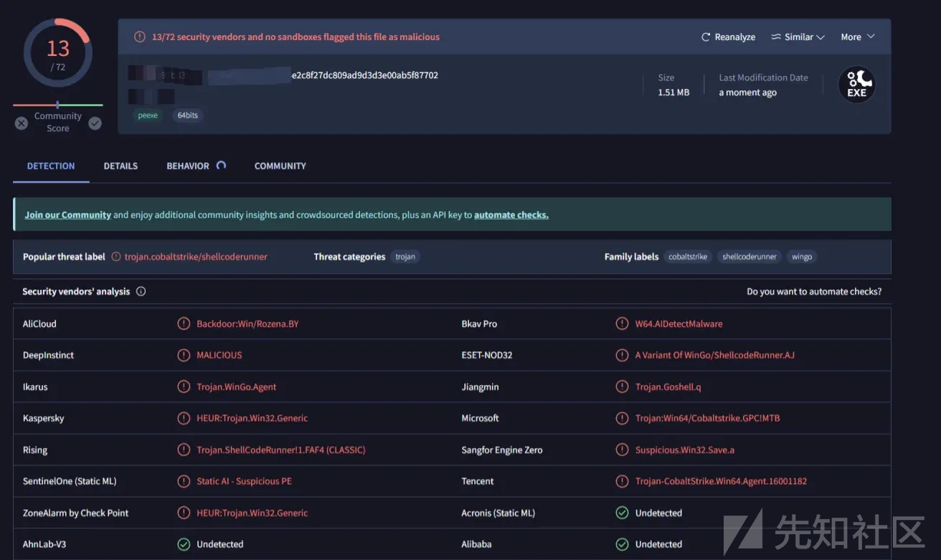Click the warning icon beside vendors flagged message

[140, 37]
